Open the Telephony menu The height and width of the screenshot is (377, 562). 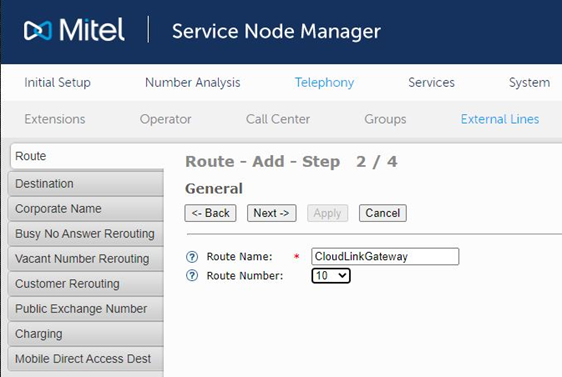pyautogui.click(x=324, y=82)
